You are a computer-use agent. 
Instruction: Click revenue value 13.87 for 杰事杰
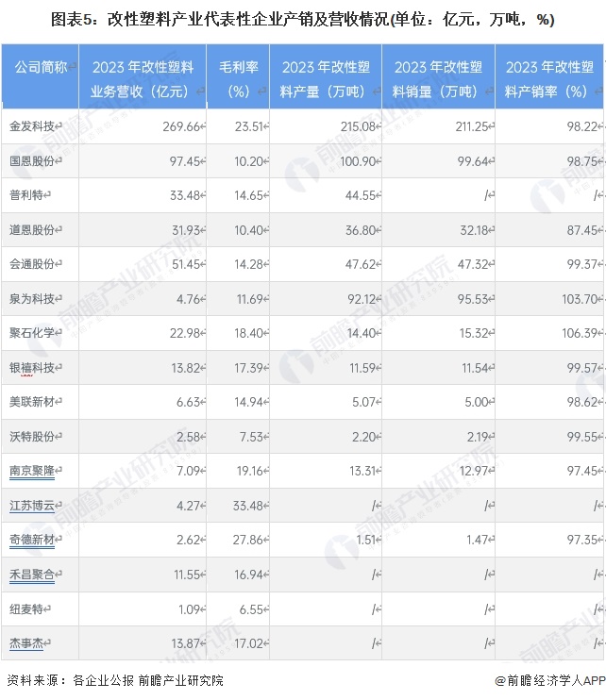tap(185, 643)
